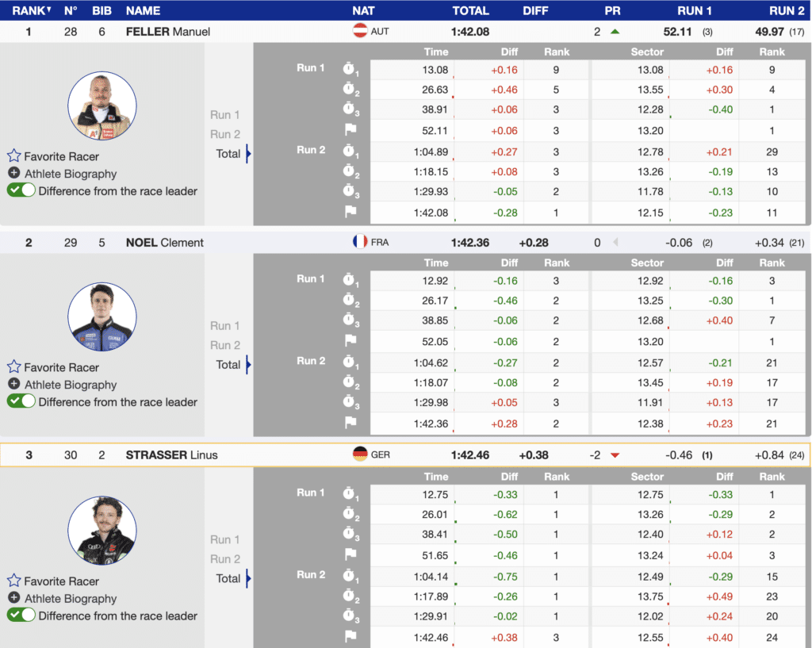The width and height of the screenshot is (812, 648).
Task: Click the German flag icon next to GER
Action: [360, 455]
